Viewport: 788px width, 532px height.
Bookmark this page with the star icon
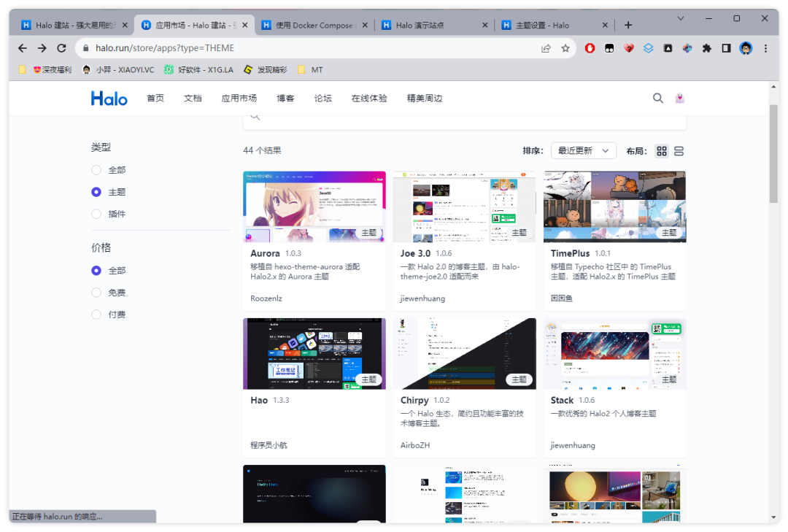click(x=565, y=48)
